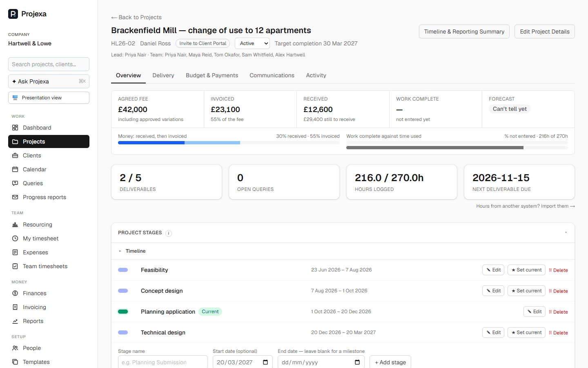Edit the Feasibility stage
588x368 pixels.
tap(493, 270)
